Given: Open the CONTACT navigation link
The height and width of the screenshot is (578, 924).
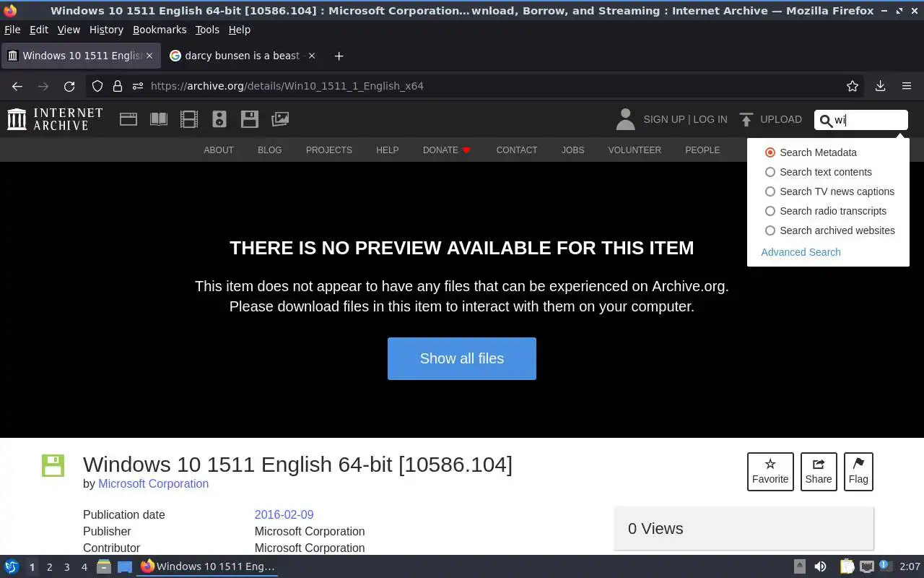Looking at the screenshot, I should [x=517, y=150].
